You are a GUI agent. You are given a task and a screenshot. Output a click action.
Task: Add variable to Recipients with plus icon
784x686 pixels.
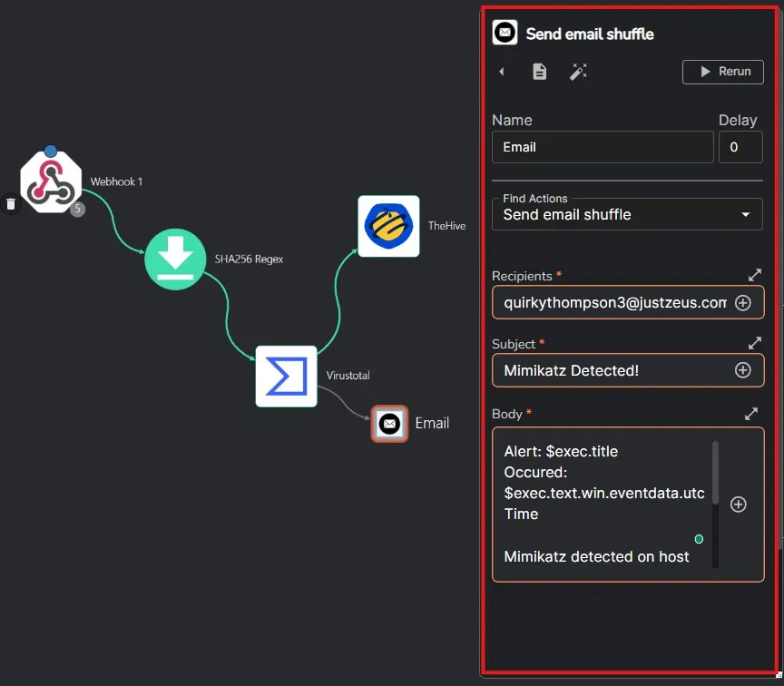[x=742, y=303]
